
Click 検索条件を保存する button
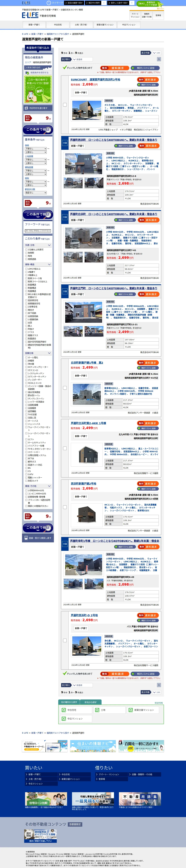click(38, 72)
